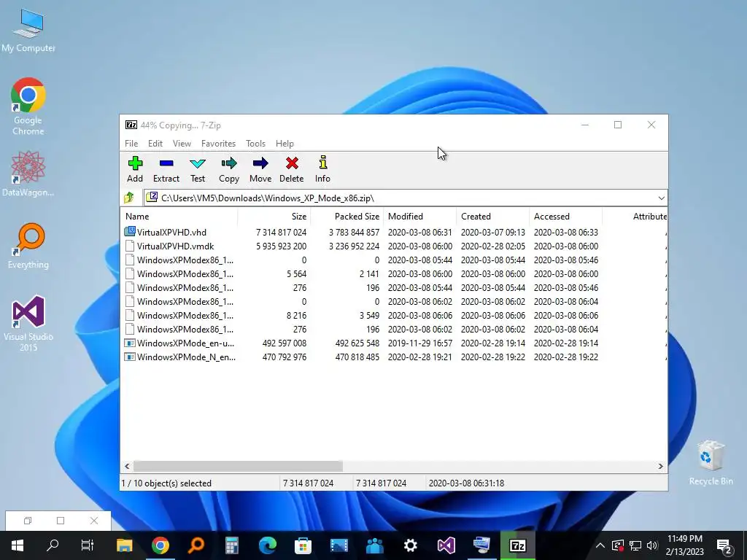Viewport: 747px width, 560px height.
Task: Click the Extract toolbar icon
Action: click(166, 169)
